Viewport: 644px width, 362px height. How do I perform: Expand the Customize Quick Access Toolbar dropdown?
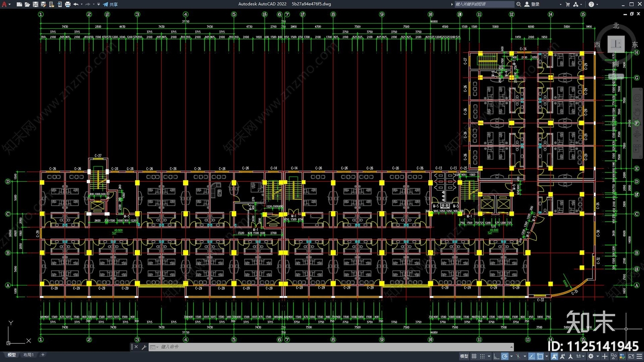(x=99, y=4)
